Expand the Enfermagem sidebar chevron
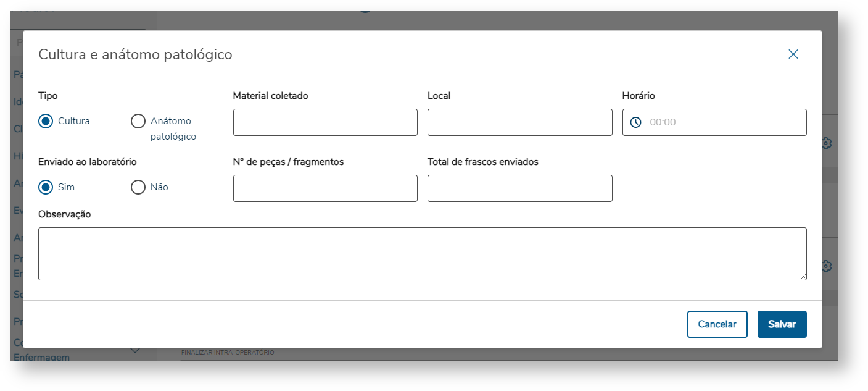This screenshot has width=868, height=391. (136, 350)
